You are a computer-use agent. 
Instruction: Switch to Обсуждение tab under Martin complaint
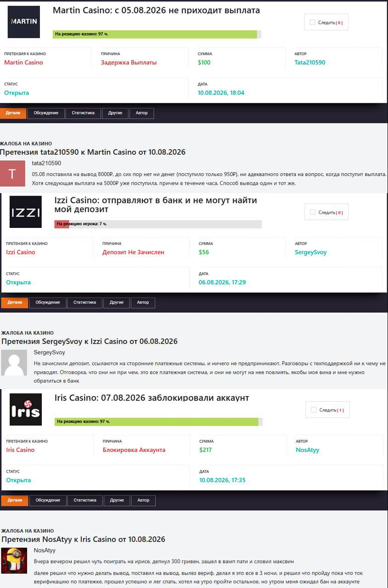(x=46, y=113)
